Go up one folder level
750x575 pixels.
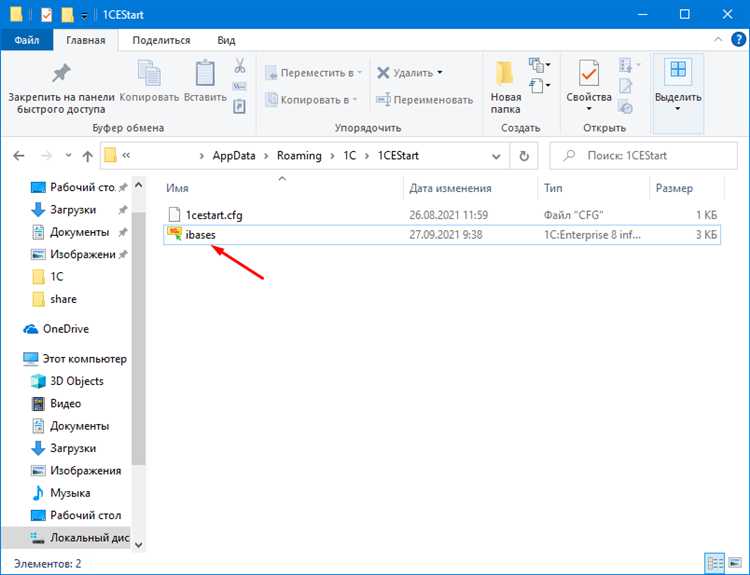pos(88,155)
